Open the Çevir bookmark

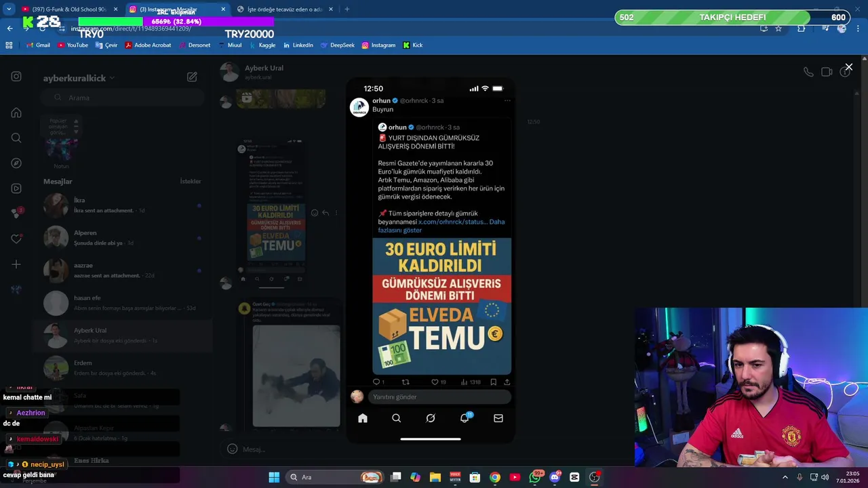pos(106,45)
